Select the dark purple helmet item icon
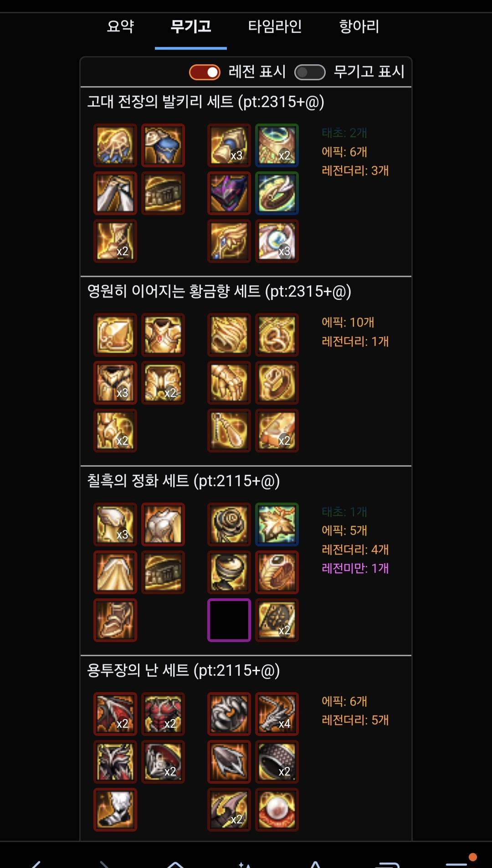492x868 pixels. pos(229,193)
